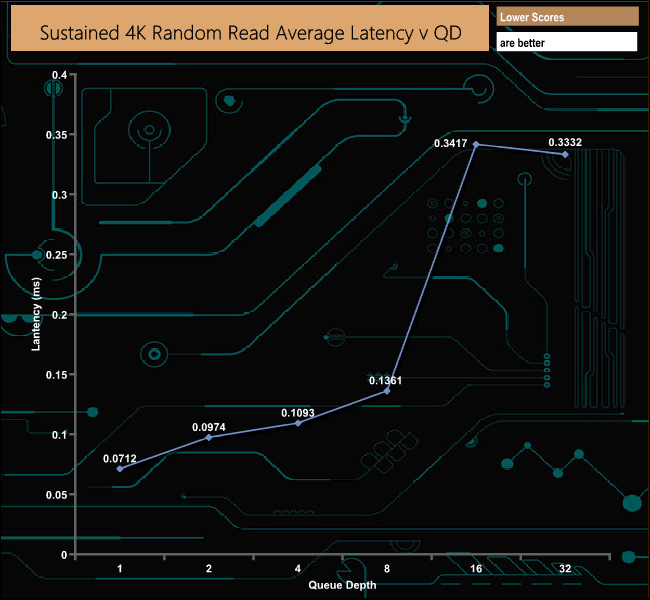Click y-axis tick label 0.1
The width and height of the screenshot is (650, 600).
pos(59,435)
